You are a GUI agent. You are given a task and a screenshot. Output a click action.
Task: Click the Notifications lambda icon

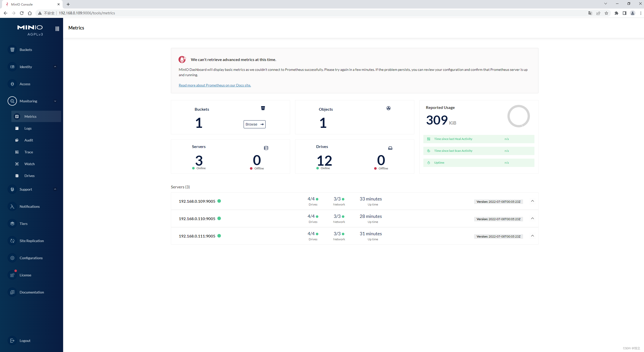12,207
